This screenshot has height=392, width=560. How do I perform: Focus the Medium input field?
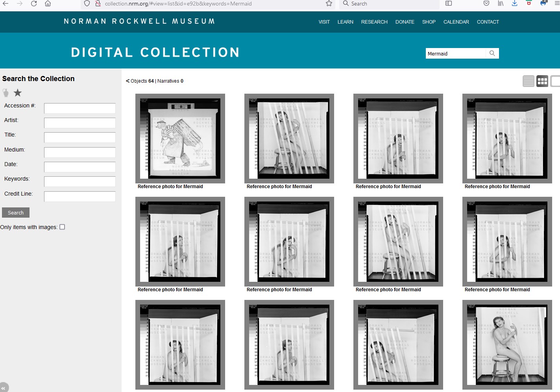point(80,152)
